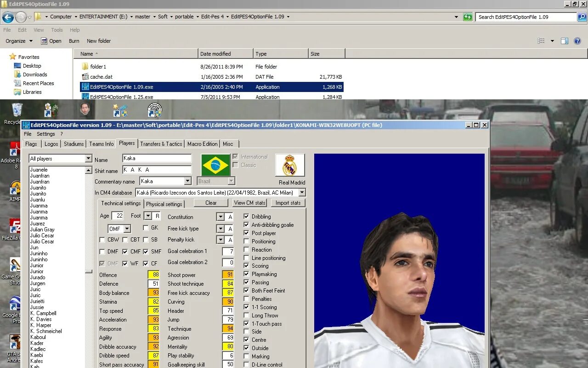Screen dimensions: 588x368
Task: Toggle the Explorer preview pane icon
Action: coord(565,41)
